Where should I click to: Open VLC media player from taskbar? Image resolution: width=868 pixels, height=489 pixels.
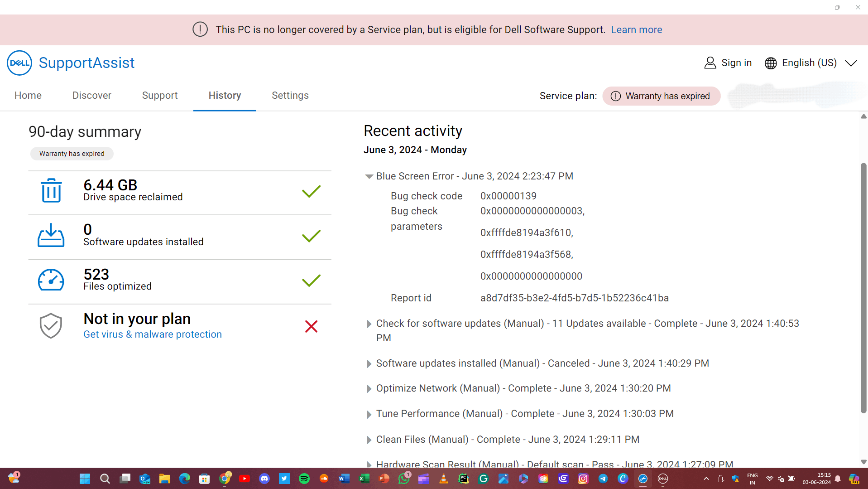(x=444, y=479)
